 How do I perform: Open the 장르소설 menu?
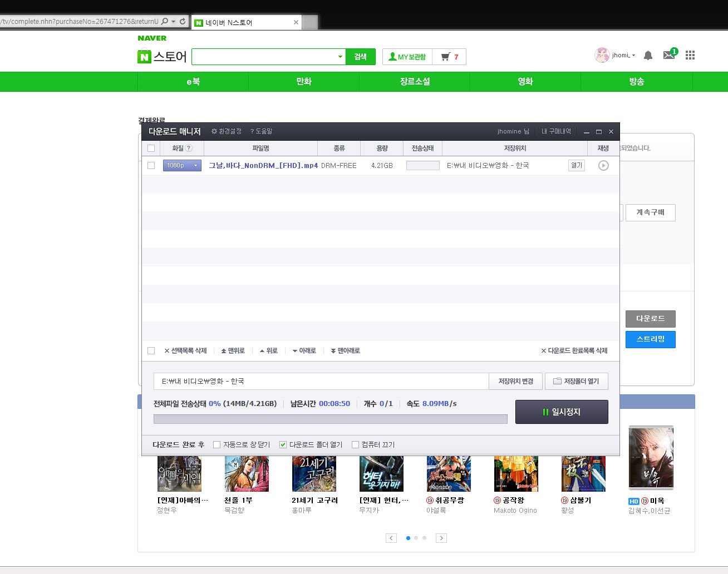415,82
